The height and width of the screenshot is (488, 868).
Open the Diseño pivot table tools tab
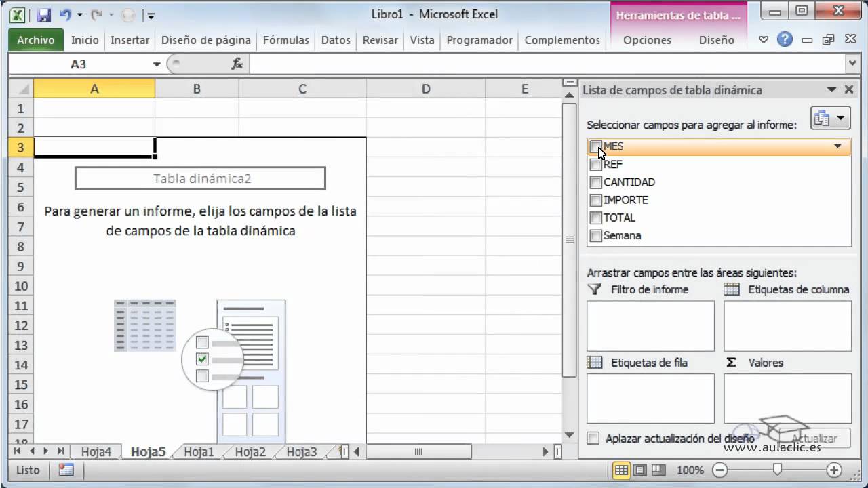[717, 40]
